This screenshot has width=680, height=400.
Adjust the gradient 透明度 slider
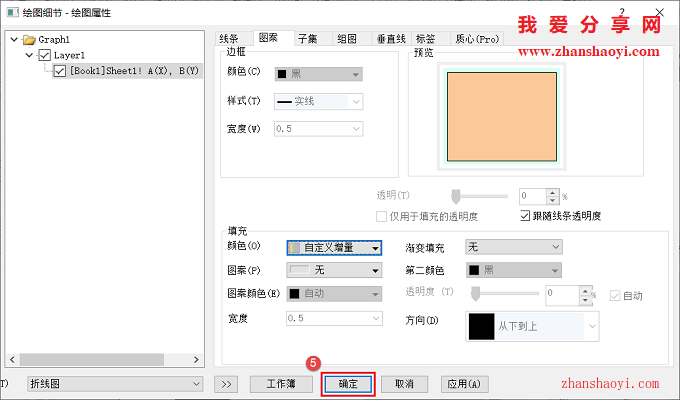(476, 294)
